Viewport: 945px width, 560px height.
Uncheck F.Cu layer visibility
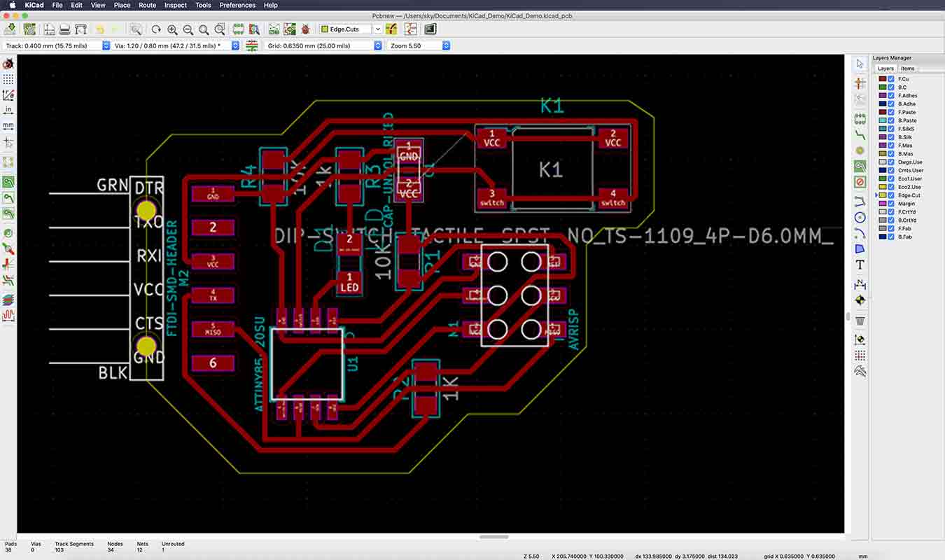891,79
